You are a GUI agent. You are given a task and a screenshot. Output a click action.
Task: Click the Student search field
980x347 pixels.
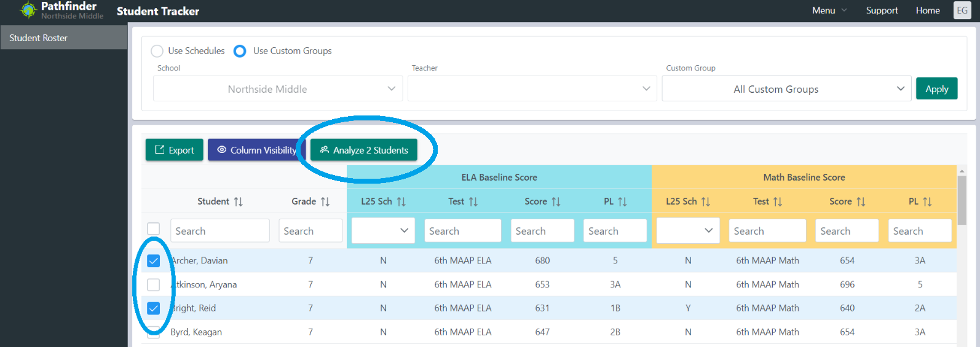pyautogui.click(x=220, y=231)
